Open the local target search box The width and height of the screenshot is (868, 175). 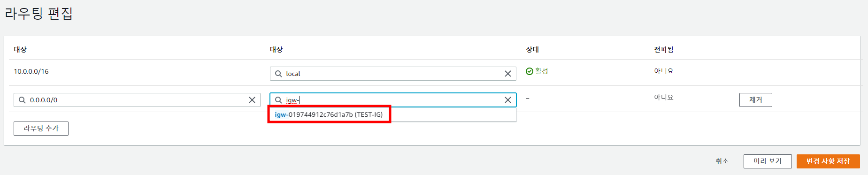pyautogui.click(x=393, y=74)
